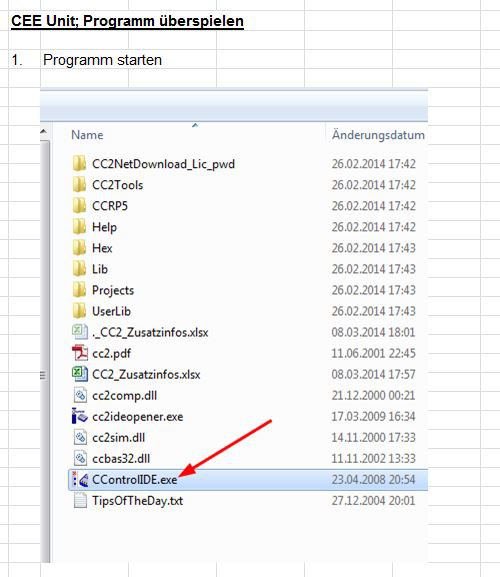Click the cc2.pdf file icon
Viewport: 500px width, 577px height.
coord(80,353)
